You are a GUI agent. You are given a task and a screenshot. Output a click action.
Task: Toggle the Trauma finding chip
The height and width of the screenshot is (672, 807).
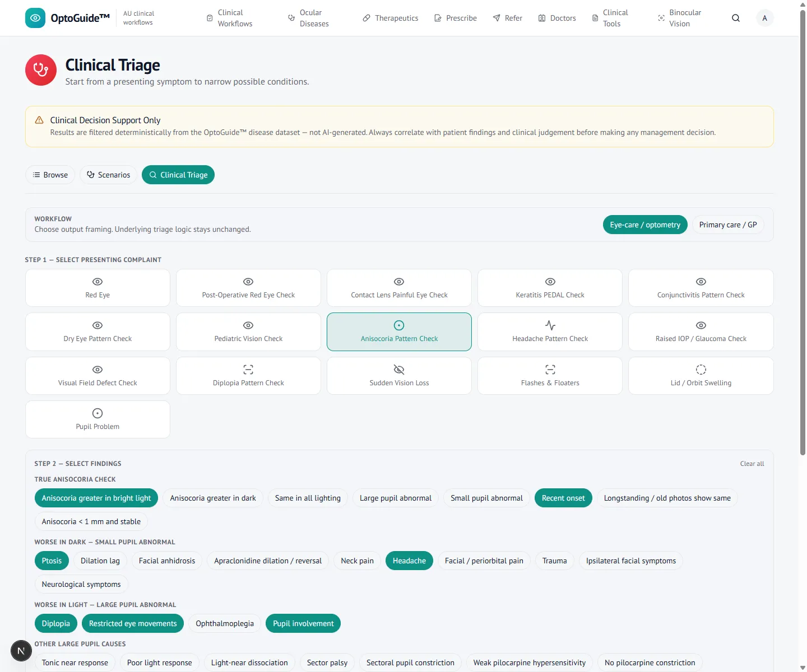[x=554, y=561]
